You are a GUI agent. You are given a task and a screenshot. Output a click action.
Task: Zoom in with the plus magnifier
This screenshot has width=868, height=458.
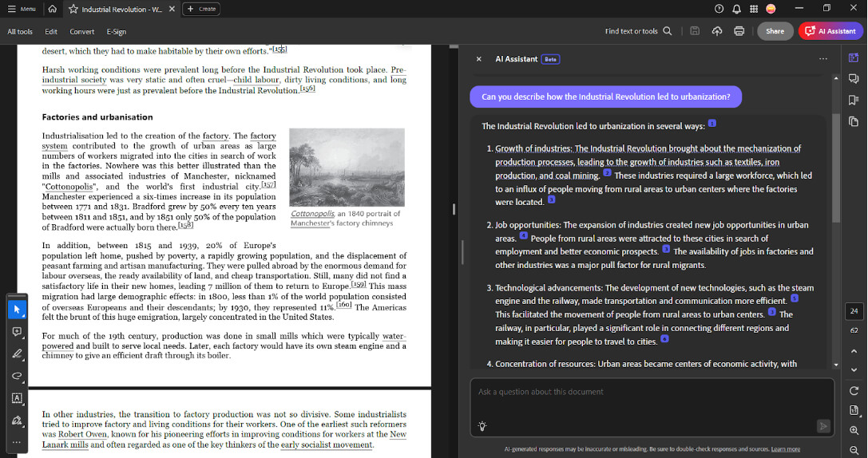click(854, 430)
